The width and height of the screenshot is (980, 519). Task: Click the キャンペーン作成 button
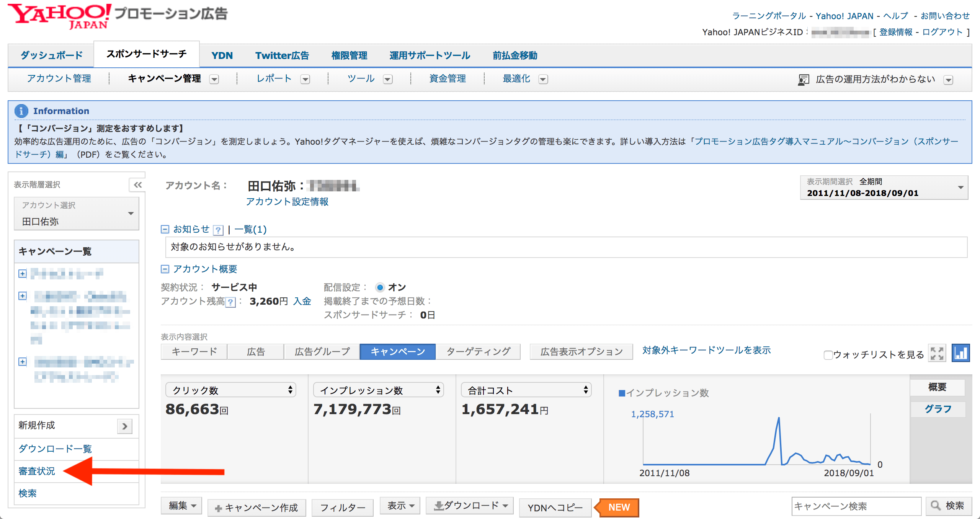click(257, 508)
